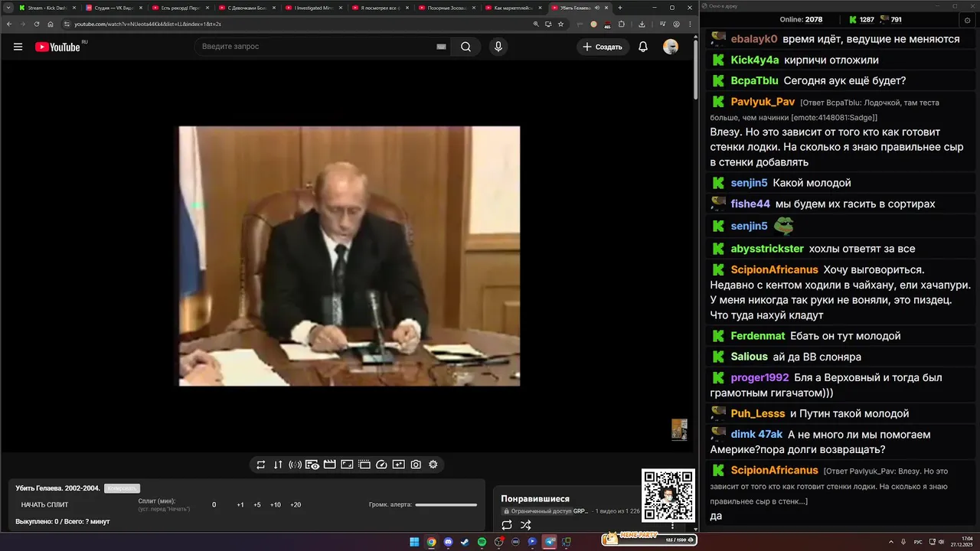This screenshot has width=980, height=551.
Task: Click the playing video frame
Action: (x=349, y=256)
